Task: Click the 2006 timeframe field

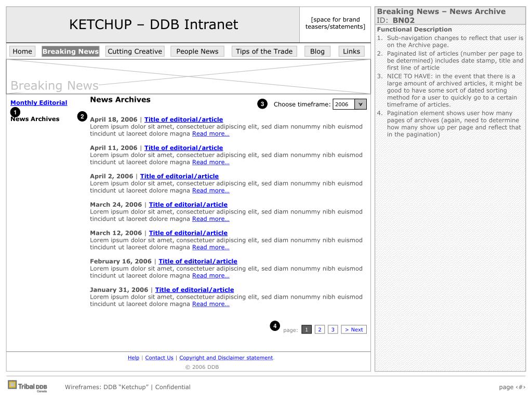Action: (344, 104)
